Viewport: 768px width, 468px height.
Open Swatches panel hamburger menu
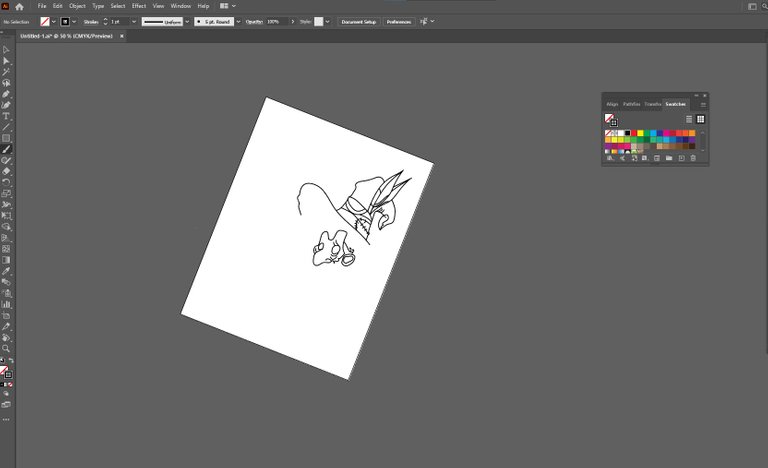pyautogui.click(x=703, y=104)
